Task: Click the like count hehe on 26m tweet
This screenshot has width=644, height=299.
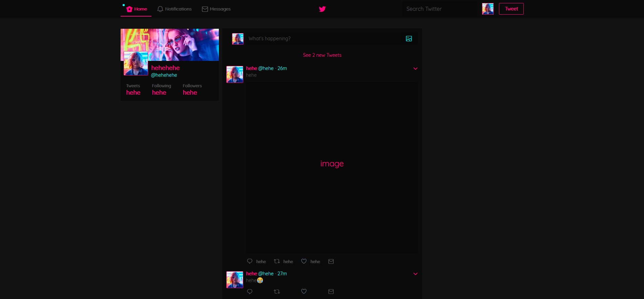Action: 315,261
